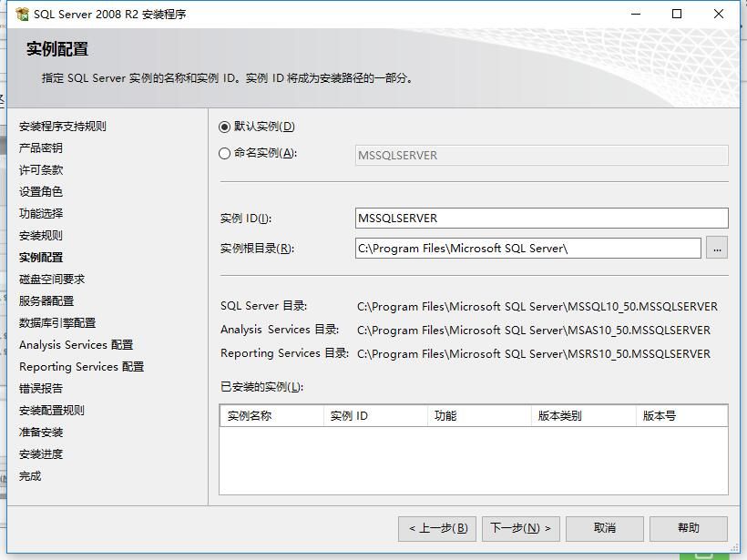
Task: Click the 实例根目录 path field
Action: pyautogui.click(x=527, y=248)
